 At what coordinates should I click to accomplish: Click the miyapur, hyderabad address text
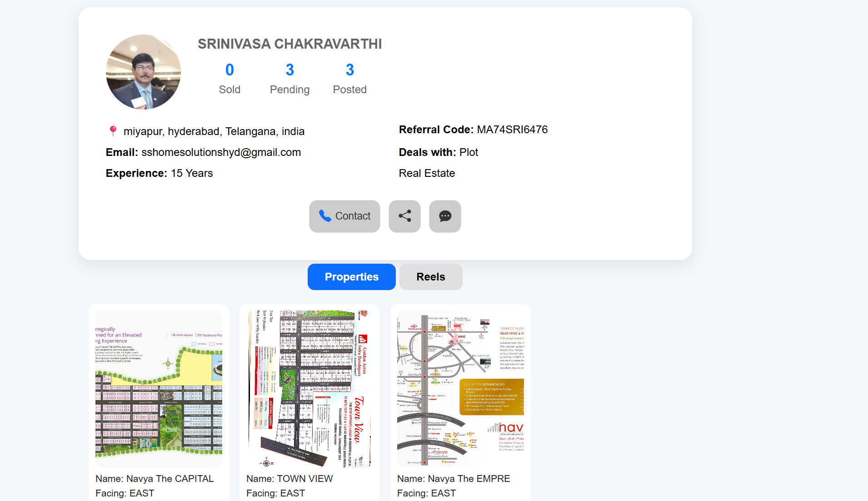click(214, 131)
